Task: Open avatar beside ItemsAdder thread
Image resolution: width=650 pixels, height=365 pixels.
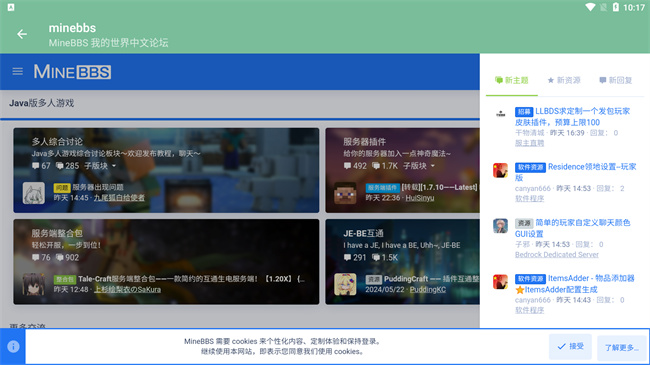Action: tap(500, 282)
